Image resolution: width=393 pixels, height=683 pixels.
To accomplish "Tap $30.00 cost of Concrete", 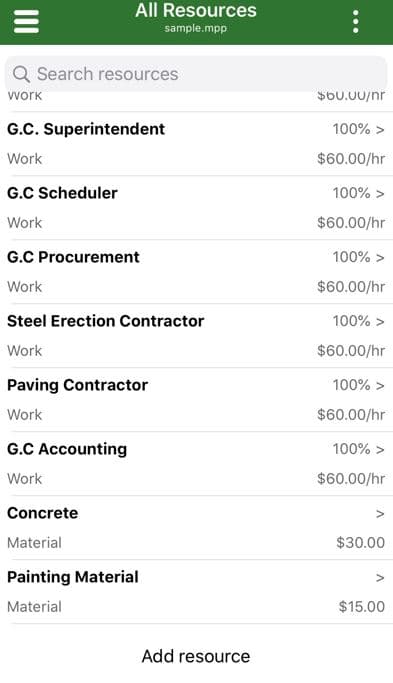I will [x=360, y=543].
